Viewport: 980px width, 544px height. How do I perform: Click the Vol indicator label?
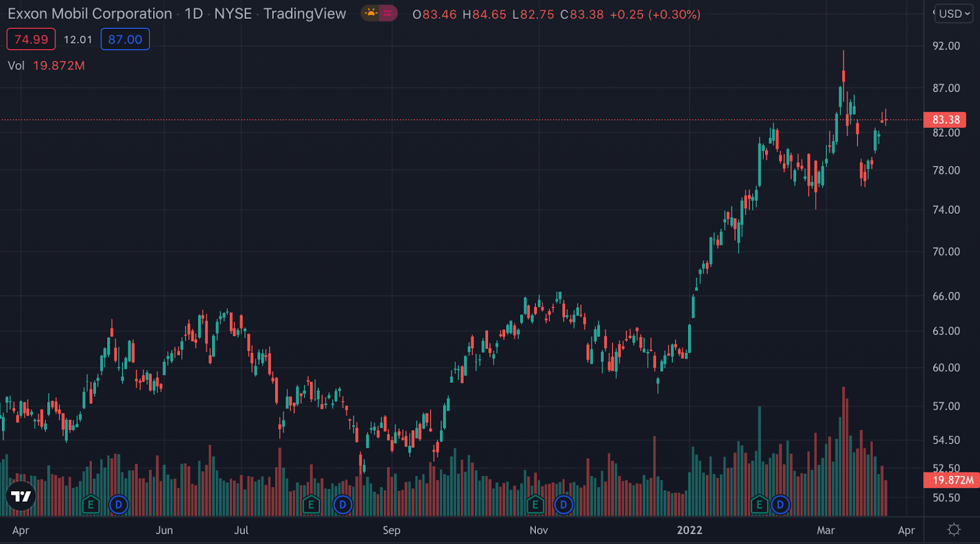click(16, 66)
